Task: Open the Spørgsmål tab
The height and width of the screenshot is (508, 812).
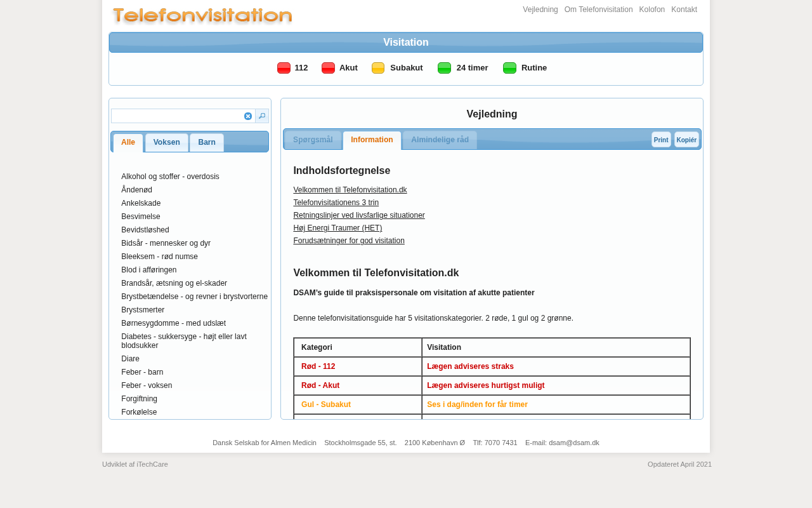Action: click(313, 140)
